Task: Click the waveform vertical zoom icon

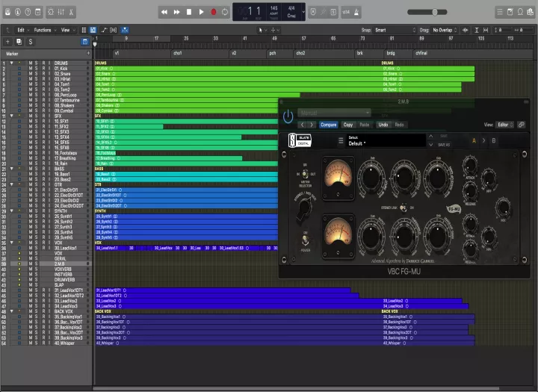Action: (x=466, y=30)
